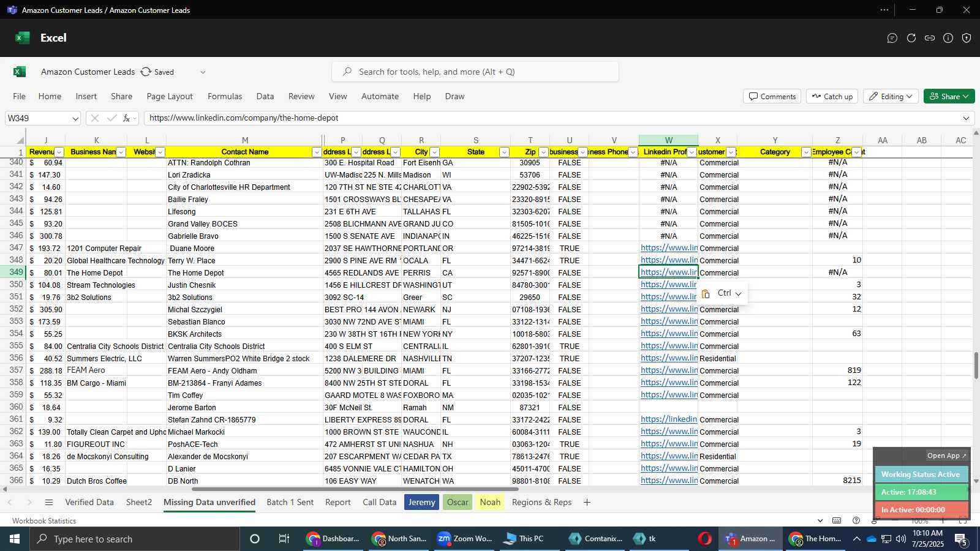
Task: Click the horizontal scrollbar thumb
Action: [355, 489]
